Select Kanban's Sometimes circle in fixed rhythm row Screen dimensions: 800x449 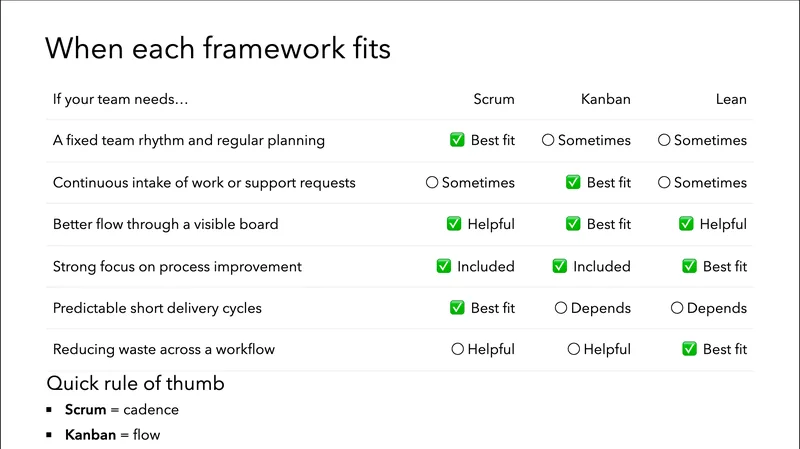(548, 141)
